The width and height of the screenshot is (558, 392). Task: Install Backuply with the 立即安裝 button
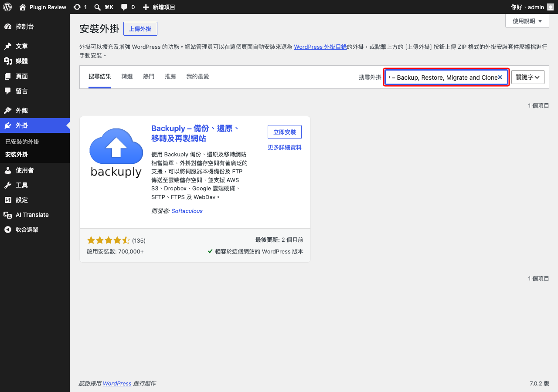pos(285,132)
